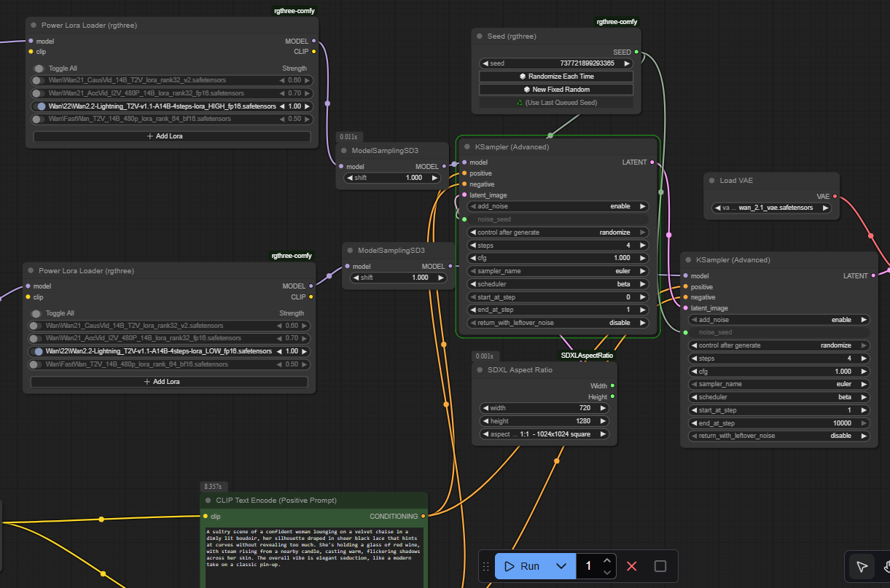Image resolution: width=890 pixels, height=588 pixels.
Task: Collapse the Load VAE node dot
Action: pos(712,180)
